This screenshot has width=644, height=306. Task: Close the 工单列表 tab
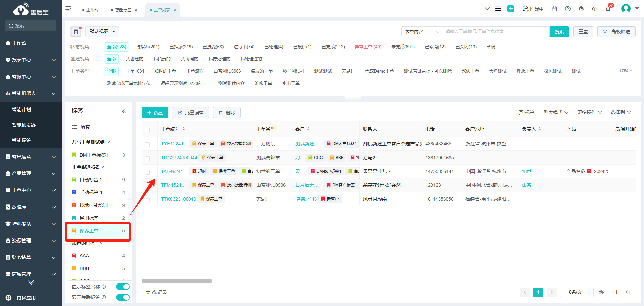click(175, 10)
